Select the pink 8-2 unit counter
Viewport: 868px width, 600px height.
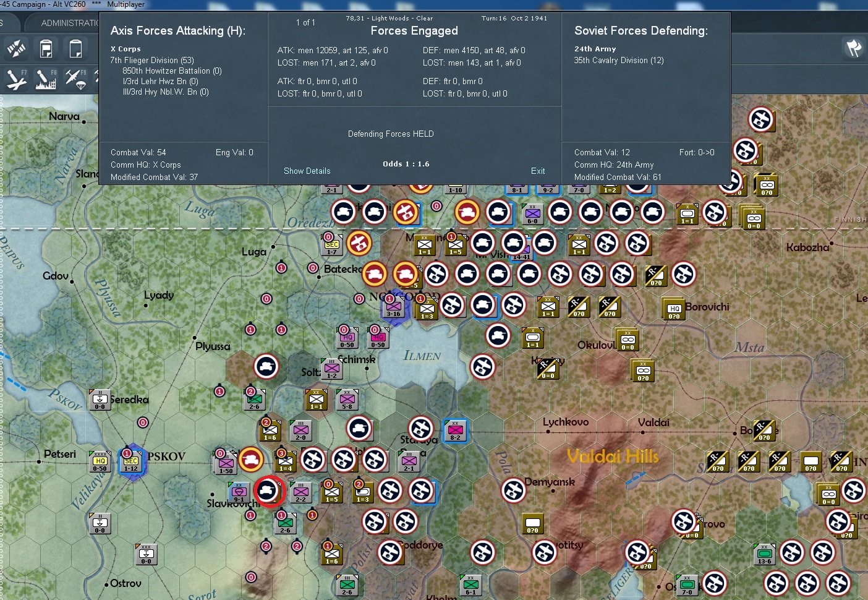(456, 430)
